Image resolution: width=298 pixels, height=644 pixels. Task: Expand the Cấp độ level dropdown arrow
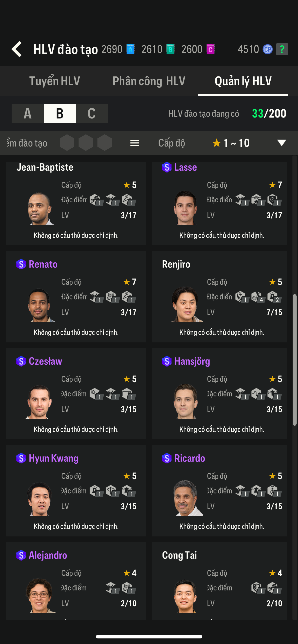coord(282,143)
